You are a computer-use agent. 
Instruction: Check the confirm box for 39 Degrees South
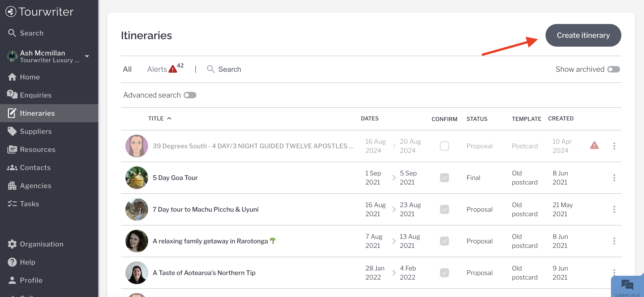click(x=444, y=146)
